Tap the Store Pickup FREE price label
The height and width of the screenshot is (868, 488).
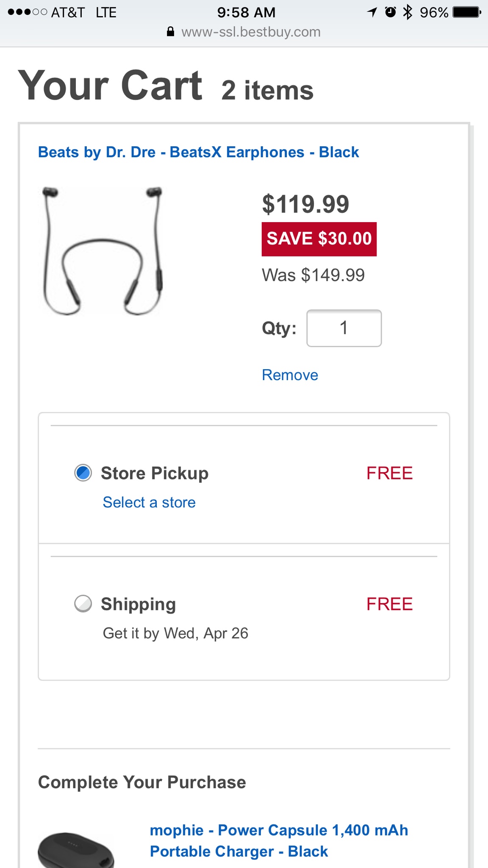389,473
